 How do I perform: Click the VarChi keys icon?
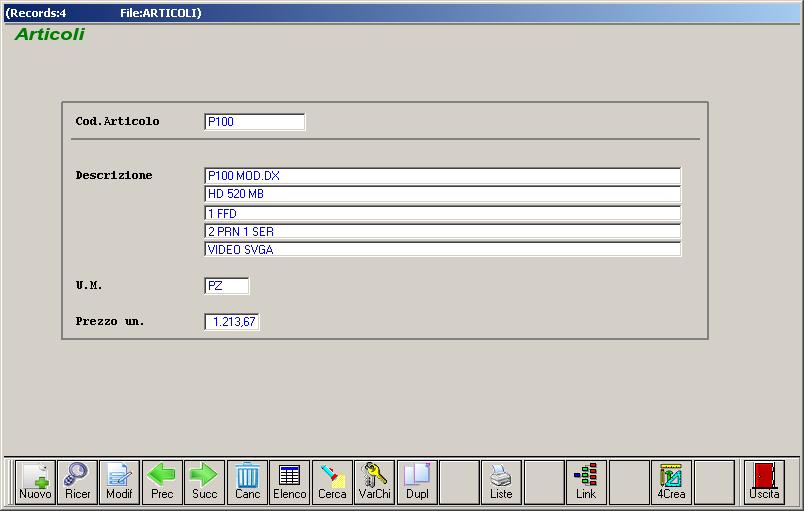(375, 481)
